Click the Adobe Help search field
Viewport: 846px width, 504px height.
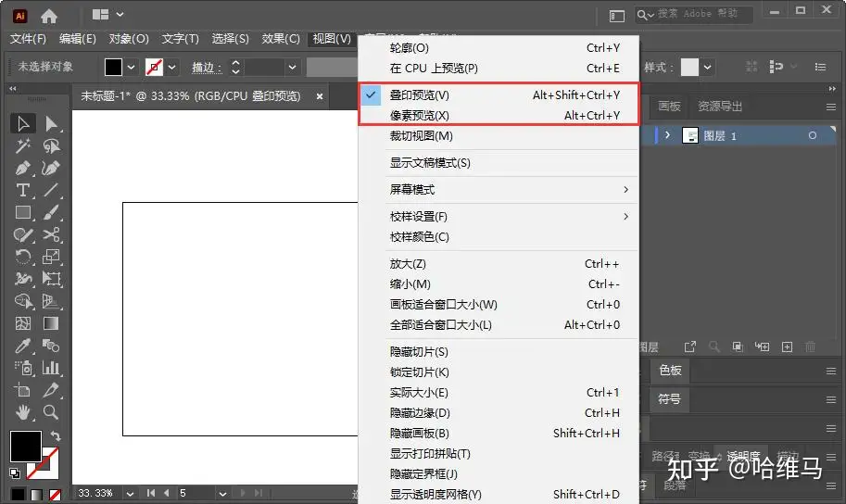pos(694,14)
